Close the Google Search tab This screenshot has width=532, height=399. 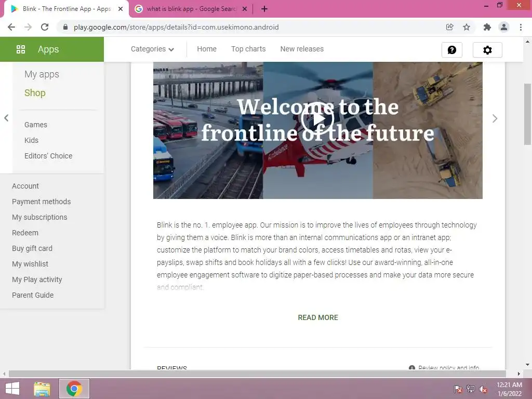245,9
